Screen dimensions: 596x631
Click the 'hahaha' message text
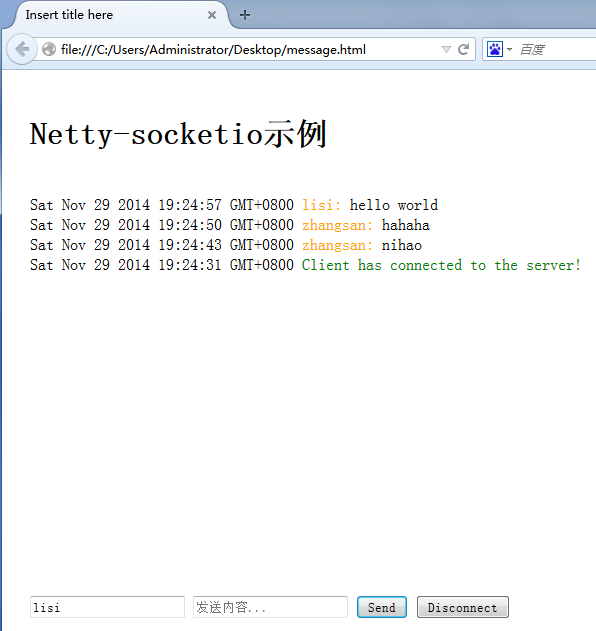tap(406, 225)
